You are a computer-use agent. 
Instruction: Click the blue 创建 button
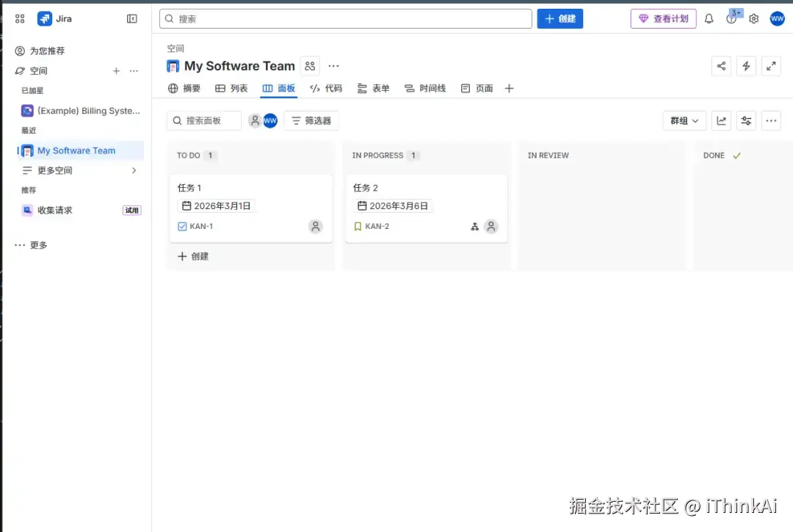point(560,18)
